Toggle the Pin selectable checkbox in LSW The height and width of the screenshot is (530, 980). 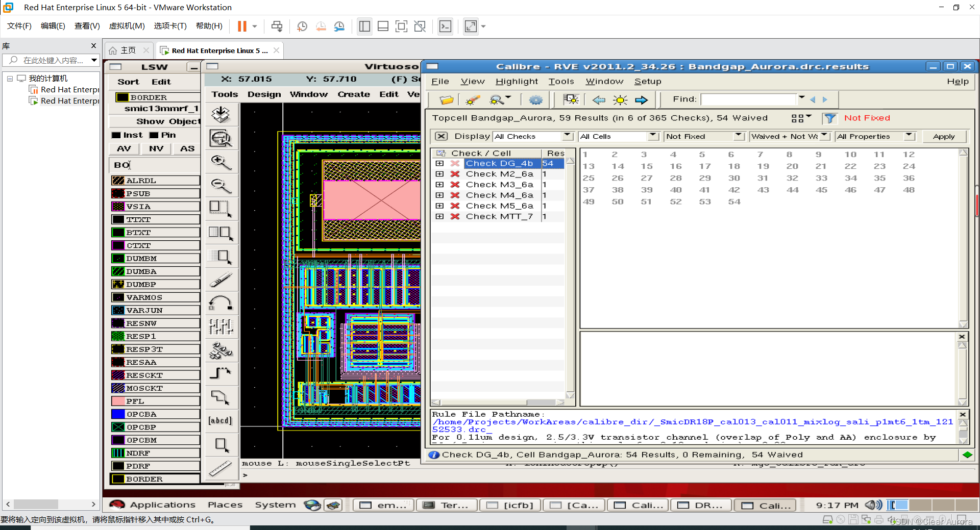click(154, 135)
